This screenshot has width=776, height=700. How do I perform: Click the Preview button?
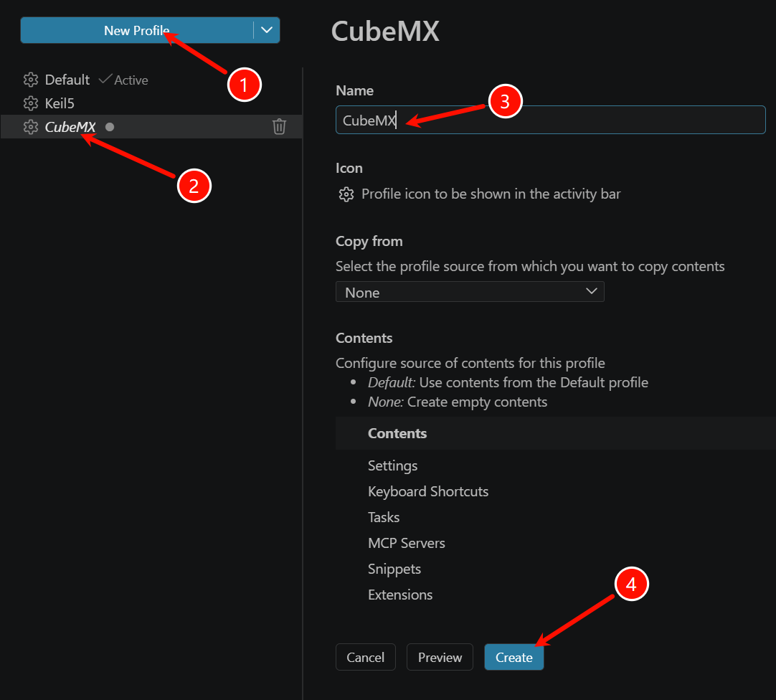coord(440,657)
